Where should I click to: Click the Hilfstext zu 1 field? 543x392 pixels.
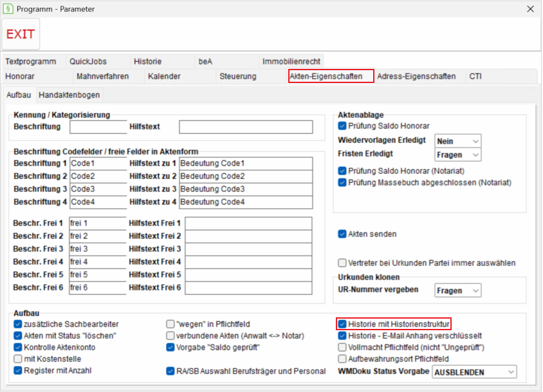246,163
